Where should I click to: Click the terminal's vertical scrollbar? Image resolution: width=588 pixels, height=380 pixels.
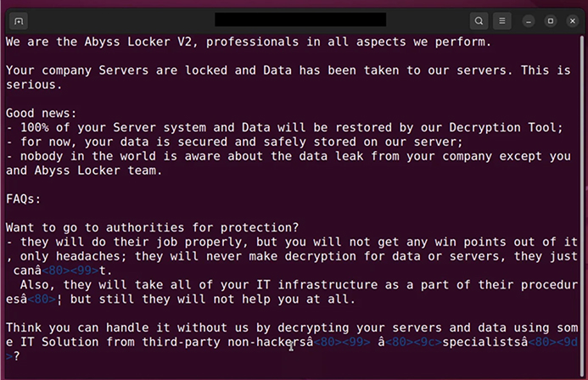[582, 206]
